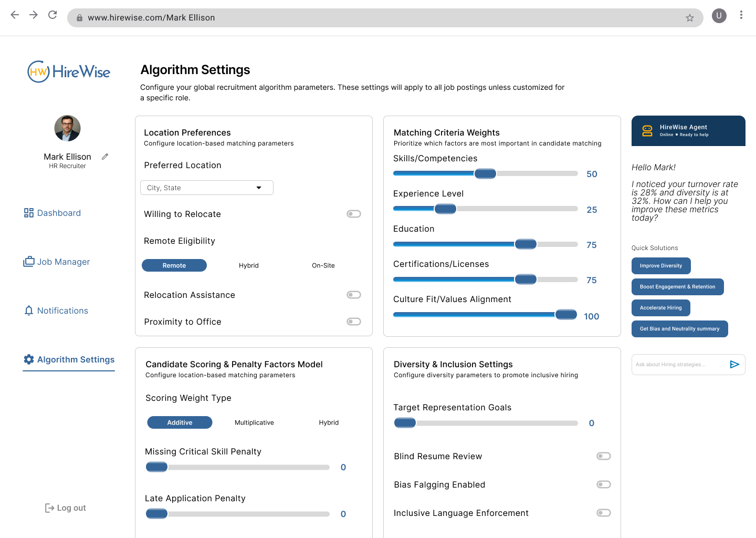756x538 pixels.
Task: Go back using the browser back arrow
Action: click(x=15, y=15)
